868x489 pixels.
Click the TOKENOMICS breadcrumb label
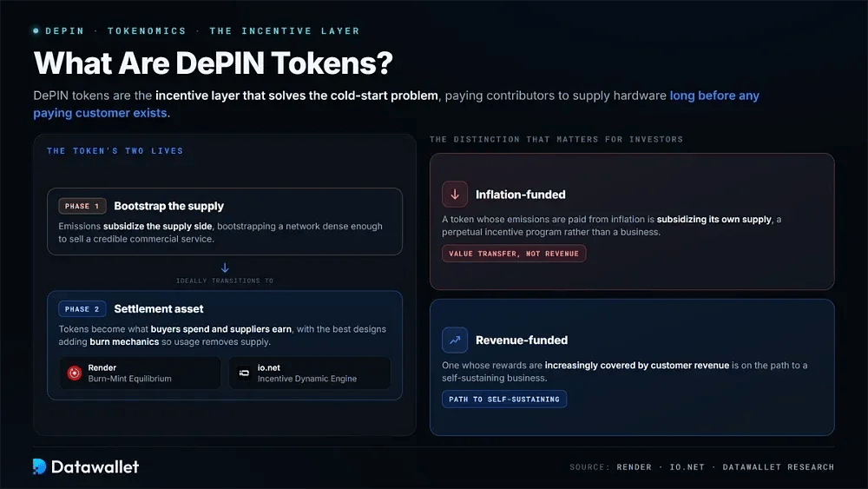click(147, 31)
